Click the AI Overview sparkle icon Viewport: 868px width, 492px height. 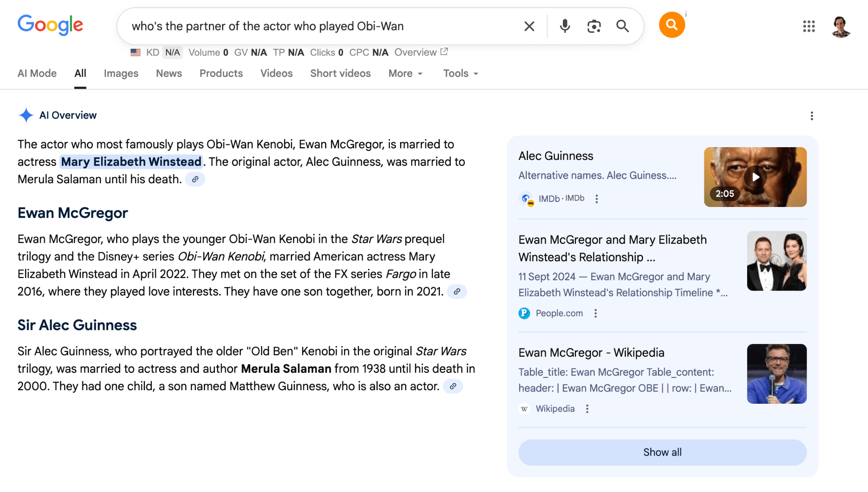(26, 115)
